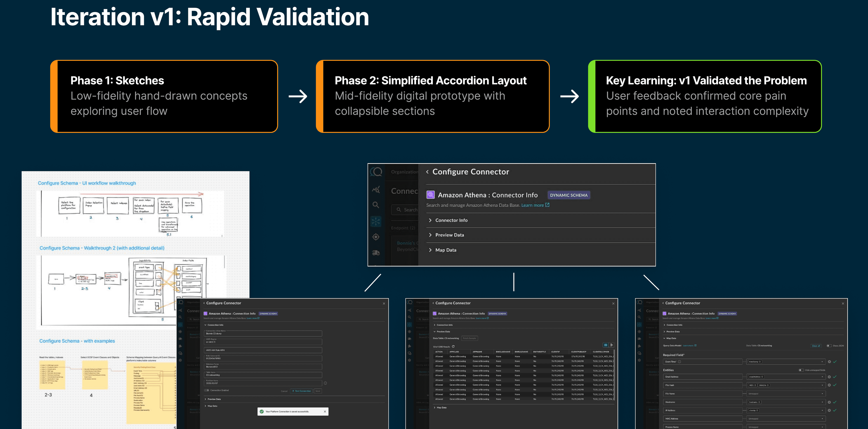868x429 pixels.
Task: Click Connection Alias Name field with Bonnie CS dump
Action: coord(263,333)
